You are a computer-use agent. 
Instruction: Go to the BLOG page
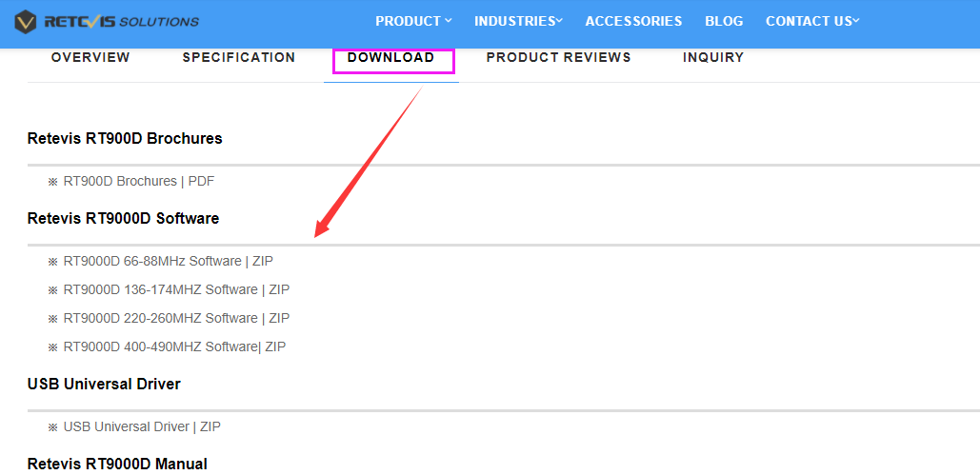point(724,21)
